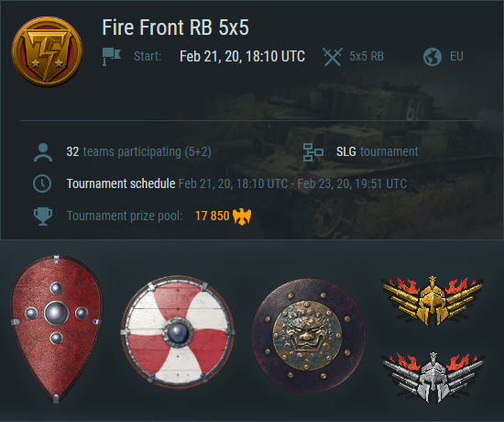
Task: Click the SLG tournament label
Action: coord(377,151)
